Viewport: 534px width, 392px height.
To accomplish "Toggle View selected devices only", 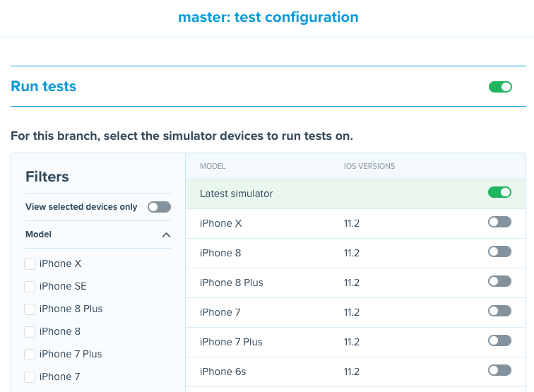I will [x=159, y=207].
